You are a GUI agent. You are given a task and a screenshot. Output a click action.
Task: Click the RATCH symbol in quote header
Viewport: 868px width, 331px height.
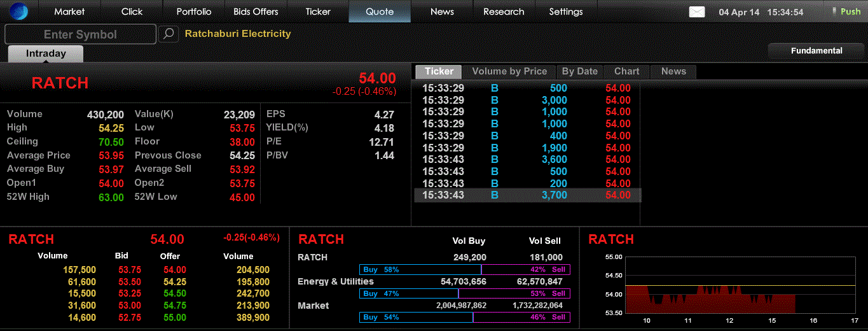60,83
